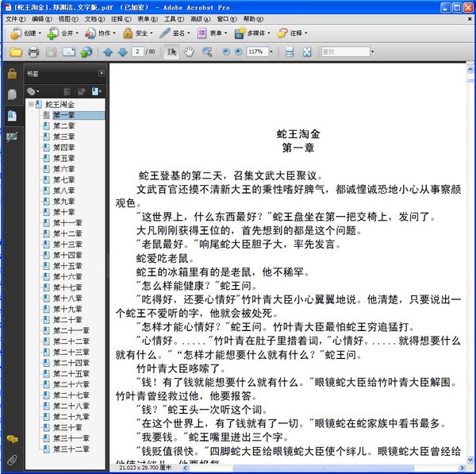
Task: Go to previous page with up arrow
Action: [x=108, y=52]
